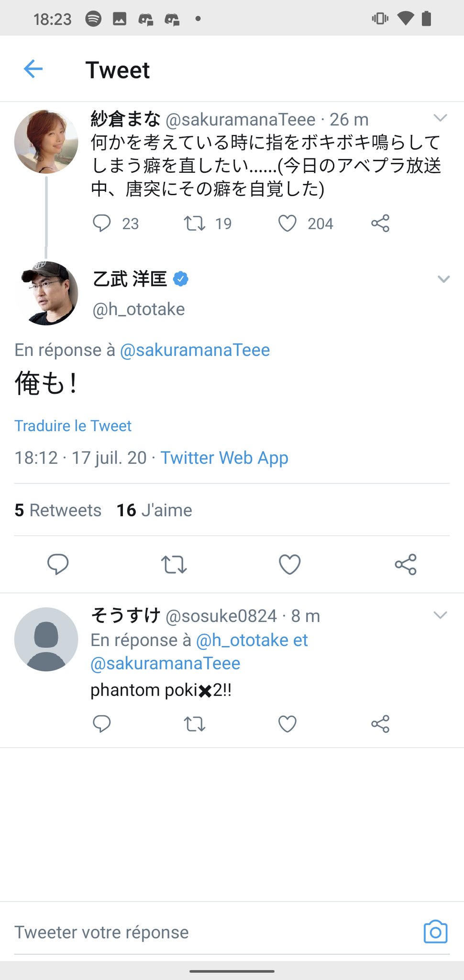Expand options chevron on 紗倉まな's tweet
This screenshot has width=464, height=980.
coord(440,118)
